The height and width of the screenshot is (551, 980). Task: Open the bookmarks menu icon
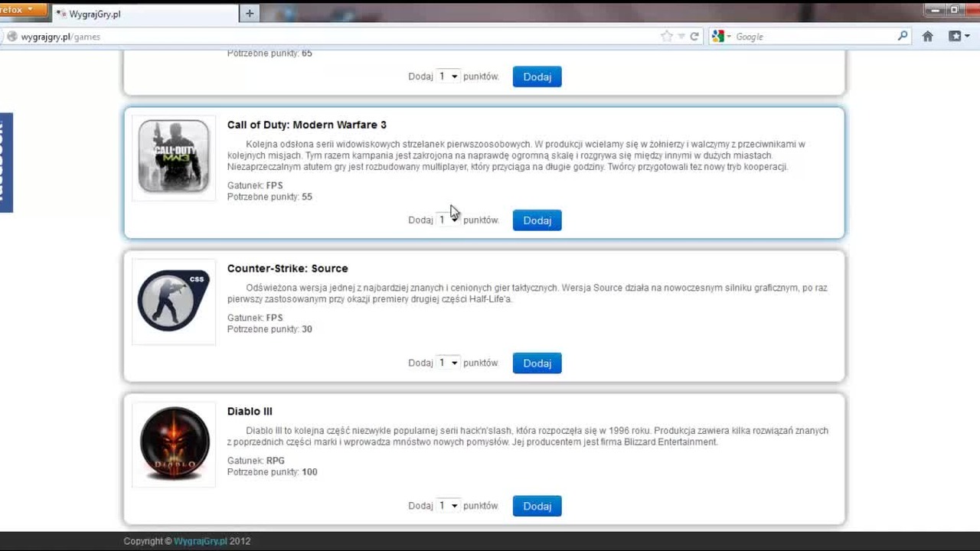959,36
